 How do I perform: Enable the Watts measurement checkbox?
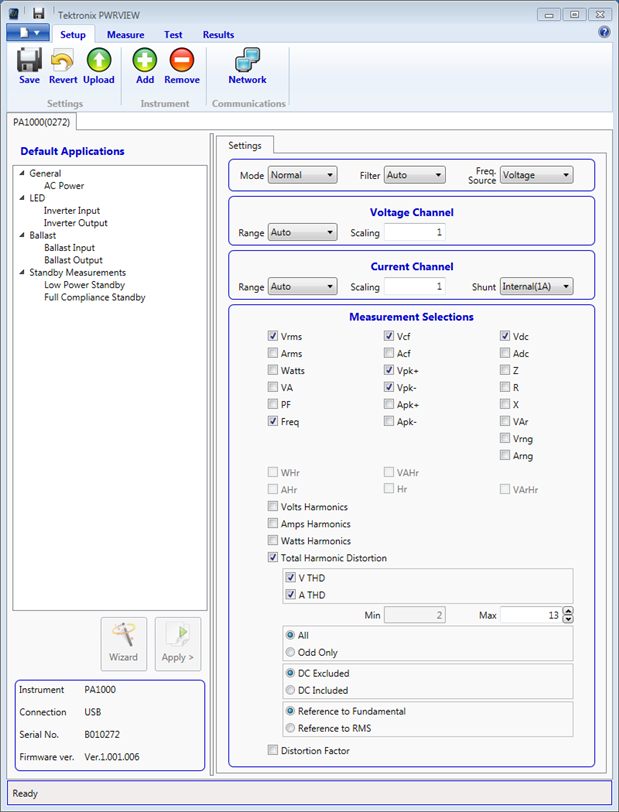coord(272,370)
